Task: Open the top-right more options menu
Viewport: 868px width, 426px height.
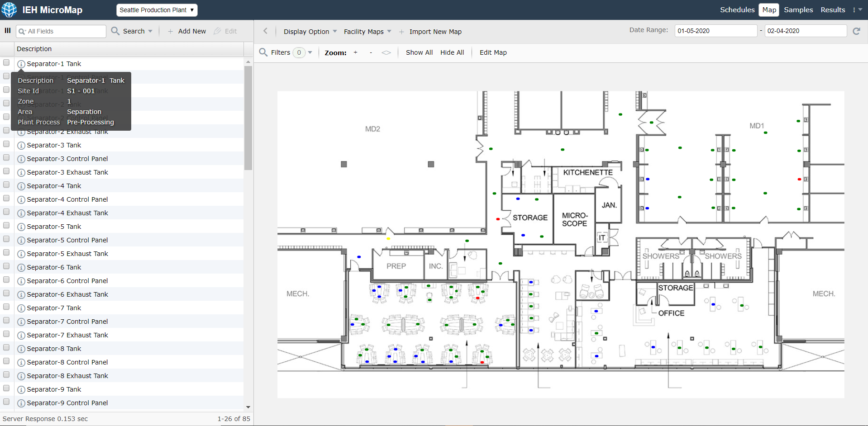Action: 857,9
